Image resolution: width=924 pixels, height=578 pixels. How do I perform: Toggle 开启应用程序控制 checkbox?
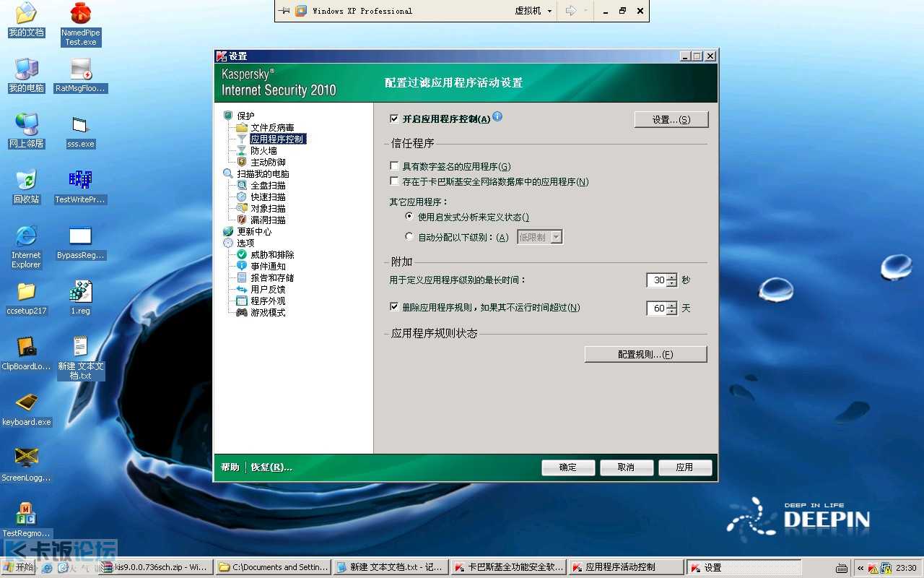394,118
